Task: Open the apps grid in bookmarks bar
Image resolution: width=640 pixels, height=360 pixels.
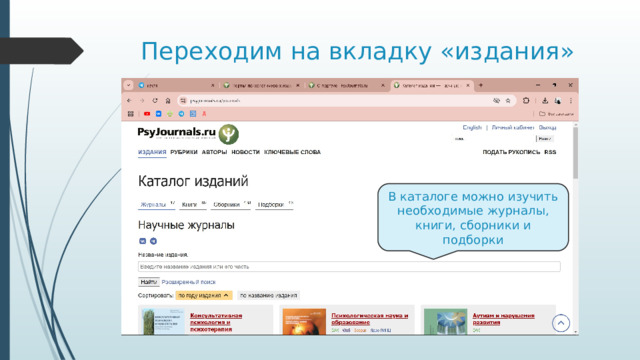Action: (x=131, y=114)
